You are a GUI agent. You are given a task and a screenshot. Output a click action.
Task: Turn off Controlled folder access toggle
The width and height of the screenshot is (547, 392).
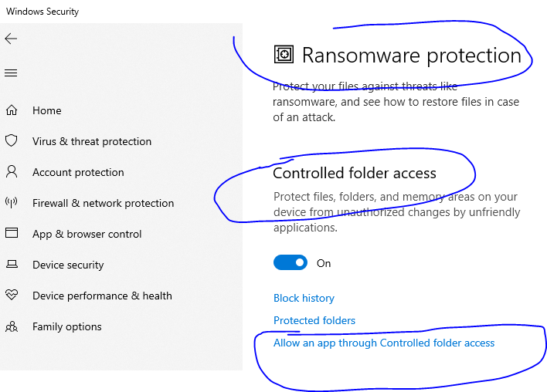pyautogui.click(x=290, y=262)
